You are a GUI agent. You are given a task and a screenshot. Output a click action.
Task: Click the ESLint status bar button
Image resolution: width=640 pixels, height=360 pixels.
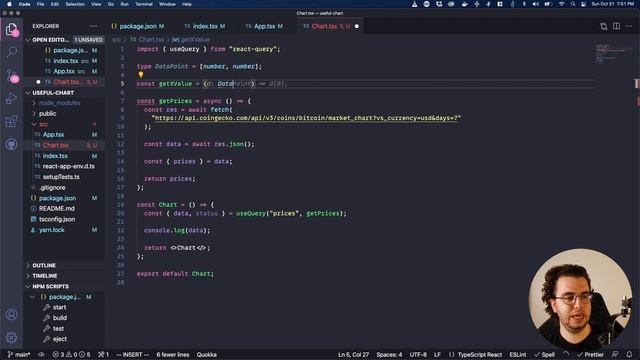pyautogui.click(x=518, y=355)
